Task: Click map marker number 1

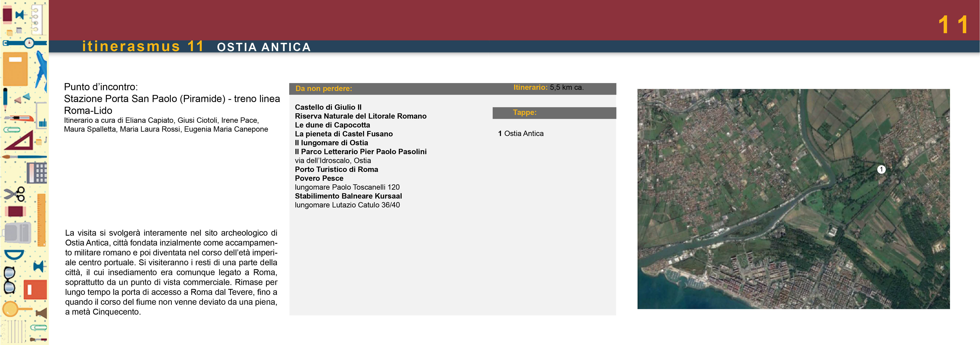Action: 881,170
